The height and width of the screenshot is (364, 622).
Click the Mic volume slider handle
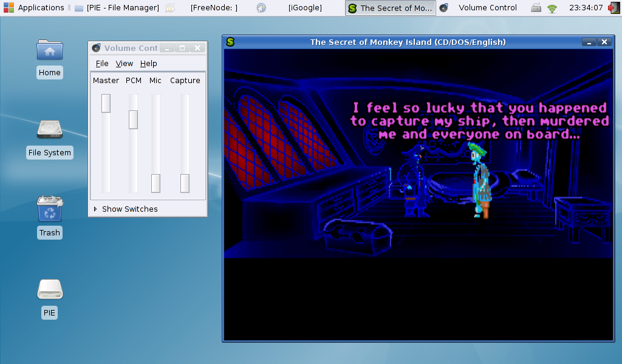pyautogui.click(x=156, y=183)
